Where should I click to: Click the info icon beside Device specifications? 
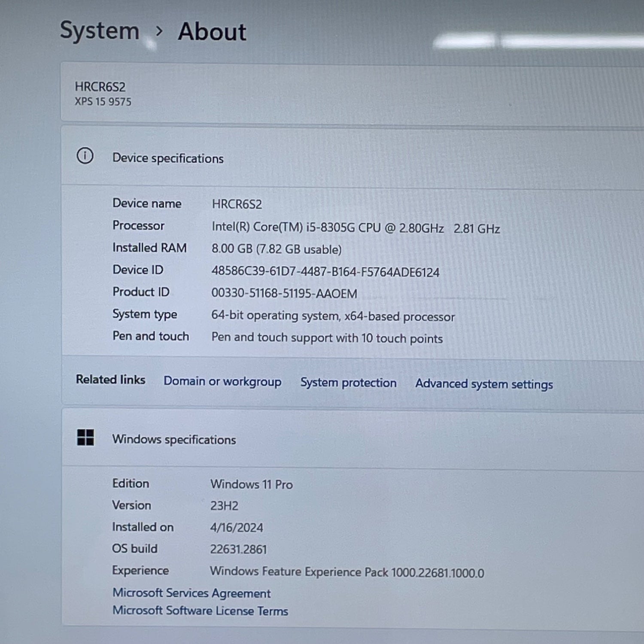click(85, 156)
